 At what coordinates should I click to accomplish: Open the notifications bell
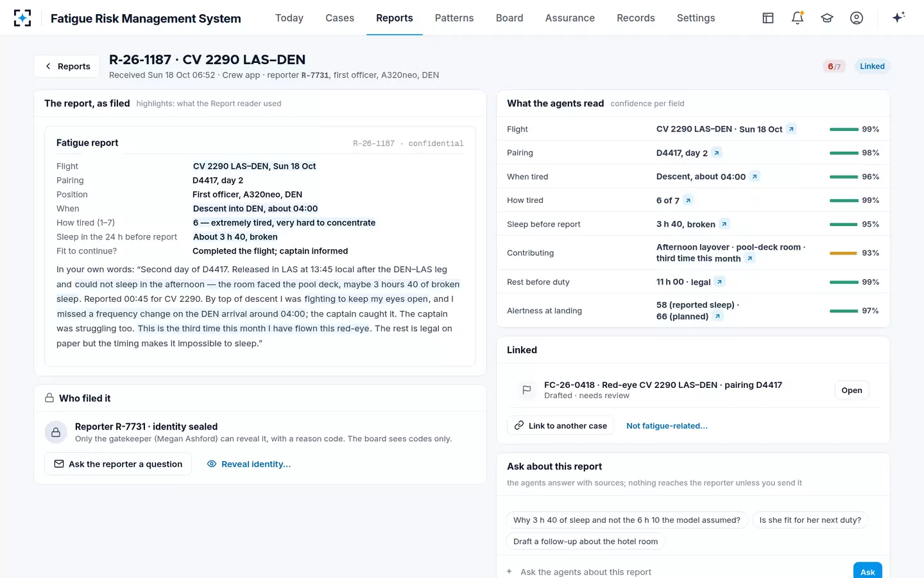point(798,18)
